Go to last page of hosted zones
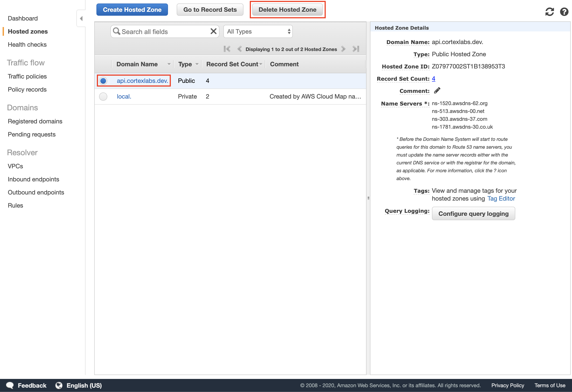Screen dimensions: 572x392 [356, 49]
